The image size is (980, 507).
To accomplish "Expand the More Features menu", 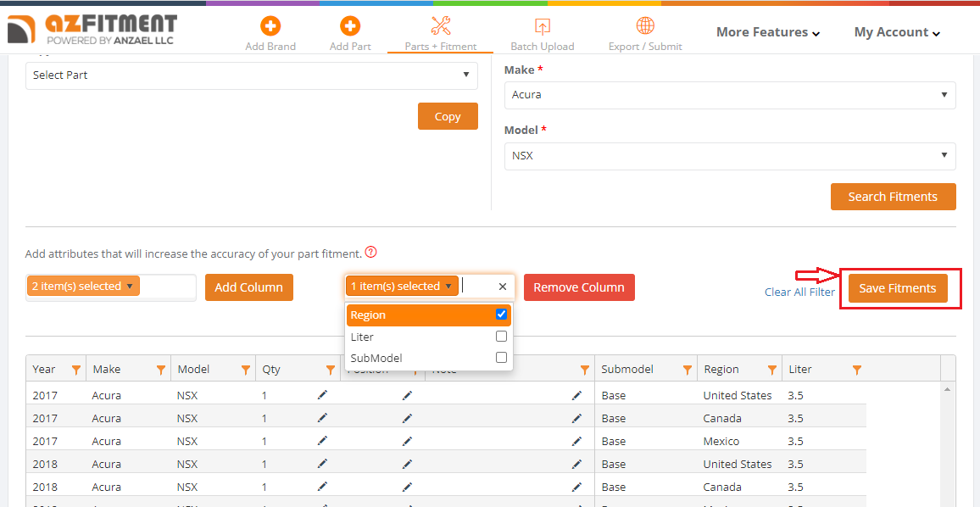I will (768, 32).
